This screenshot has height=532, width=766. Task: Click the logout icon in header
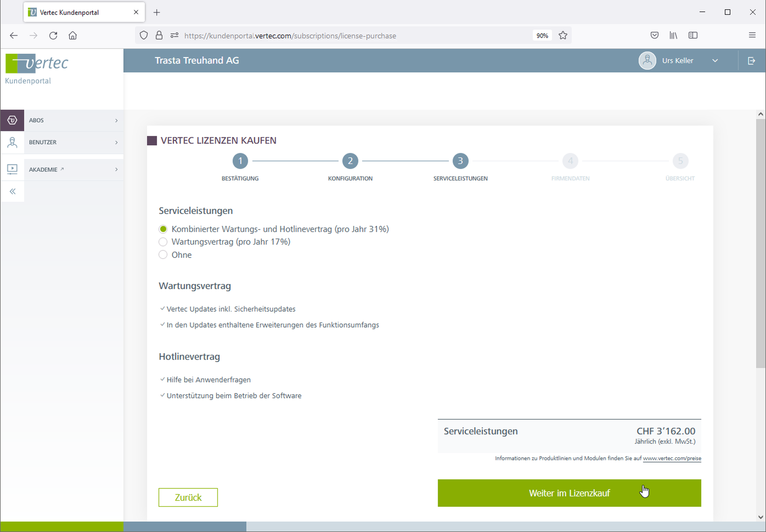pos(752,61)
